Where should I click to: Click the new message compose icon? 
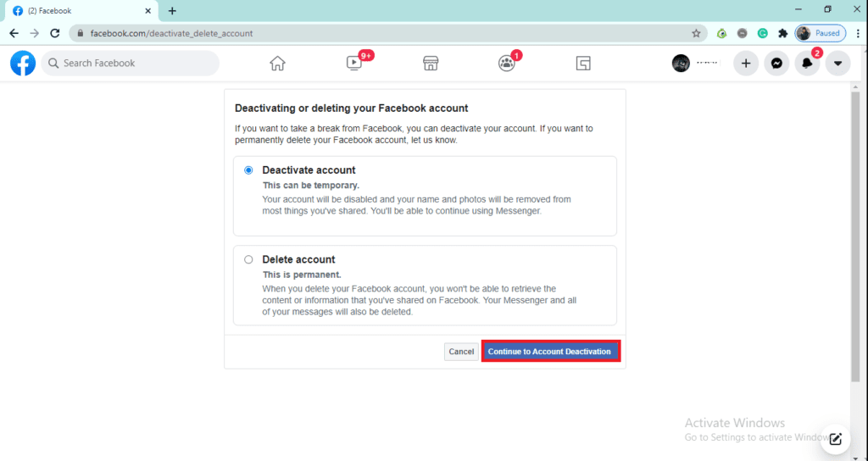(835, 438)
